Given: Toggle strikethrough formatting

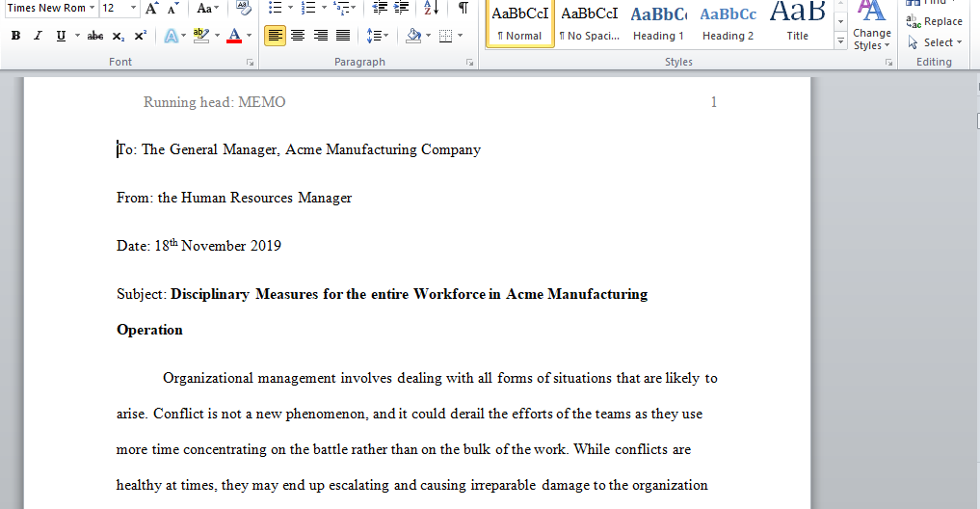Looking at the screenshot, I should click(x=95, y=37).
